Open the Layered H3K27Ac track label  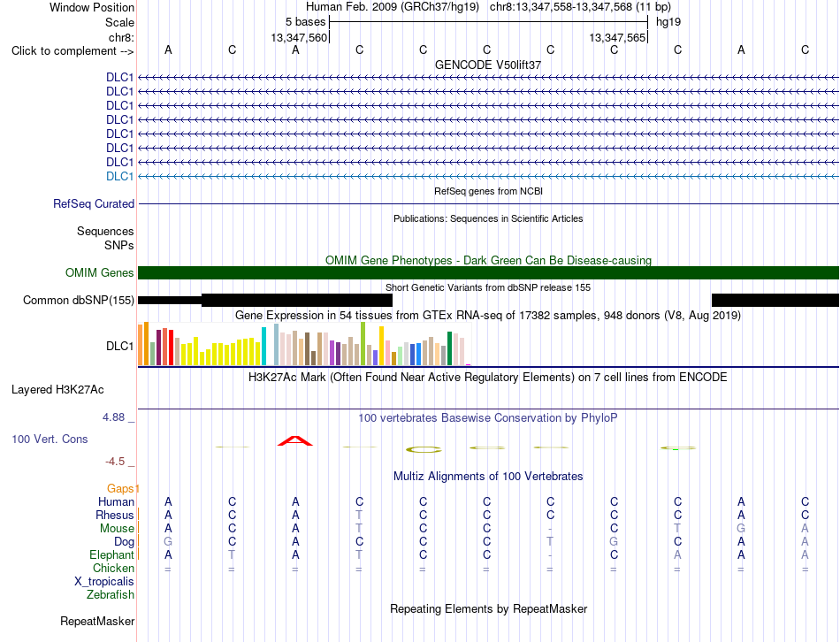[57, 390]
